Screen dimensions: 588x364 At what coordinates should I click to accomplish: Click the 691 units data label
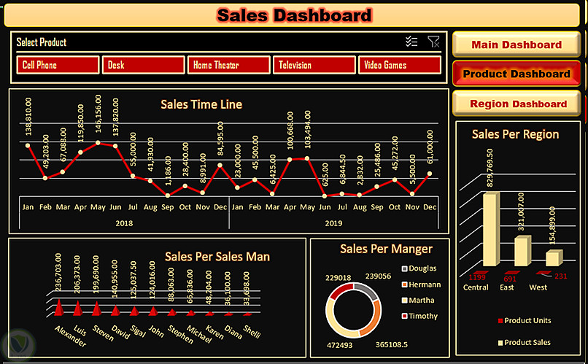pos(510,279)
